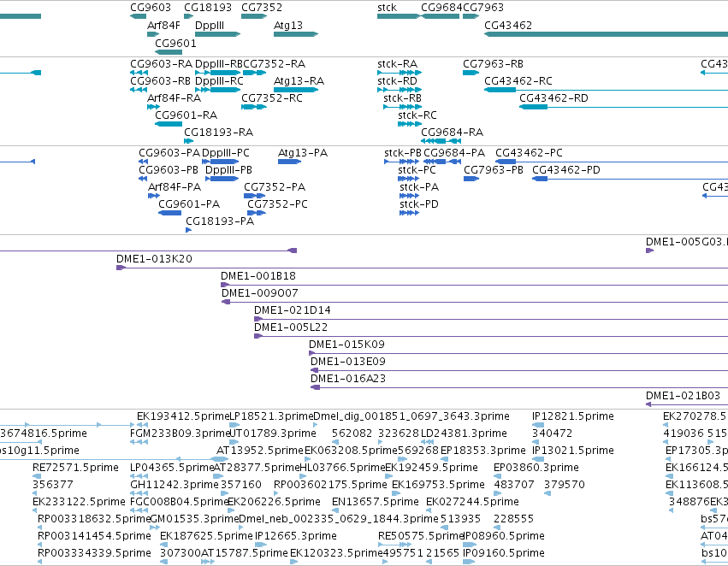The image size is (728, 566).
Task: Open the stck-PB protein label
Action: [403, 153]
